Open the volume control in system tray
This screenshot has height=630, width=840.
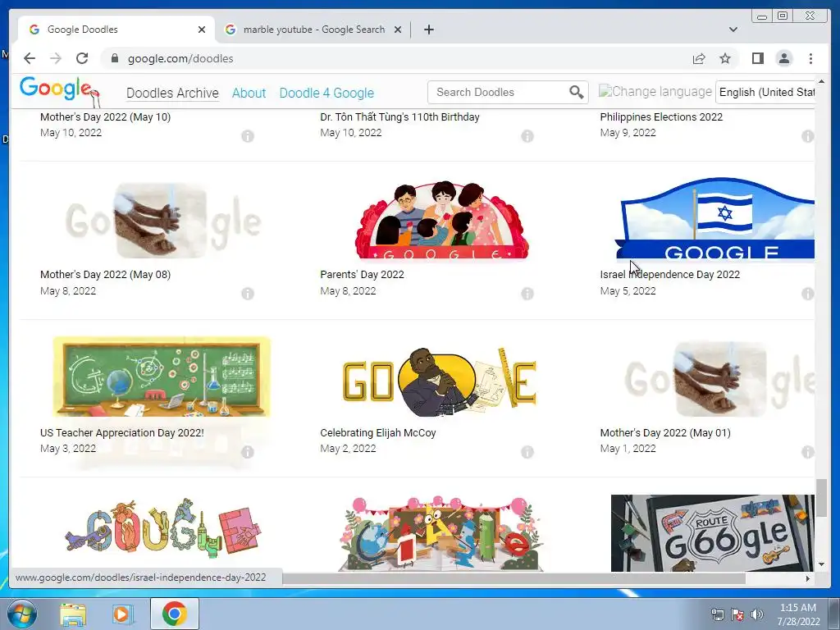pyautogui.click(x=757, y=614)
